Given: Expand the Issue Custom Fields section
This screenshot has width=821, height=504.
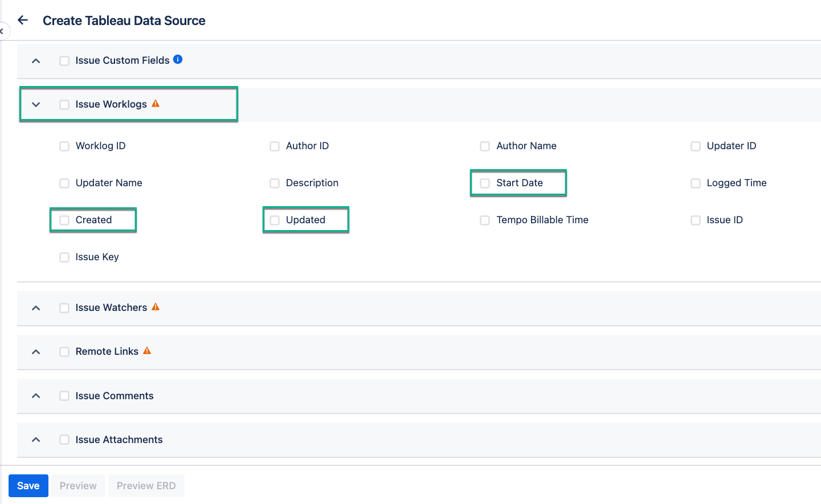Looking at the screenshot, I should (36, 61).
